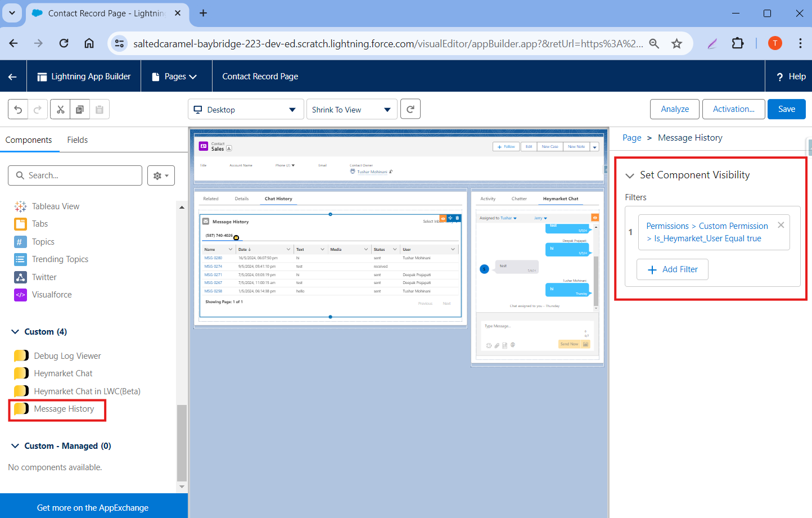Click the redo arrow icon
This screenshot has height=518, width=812.
38,109
